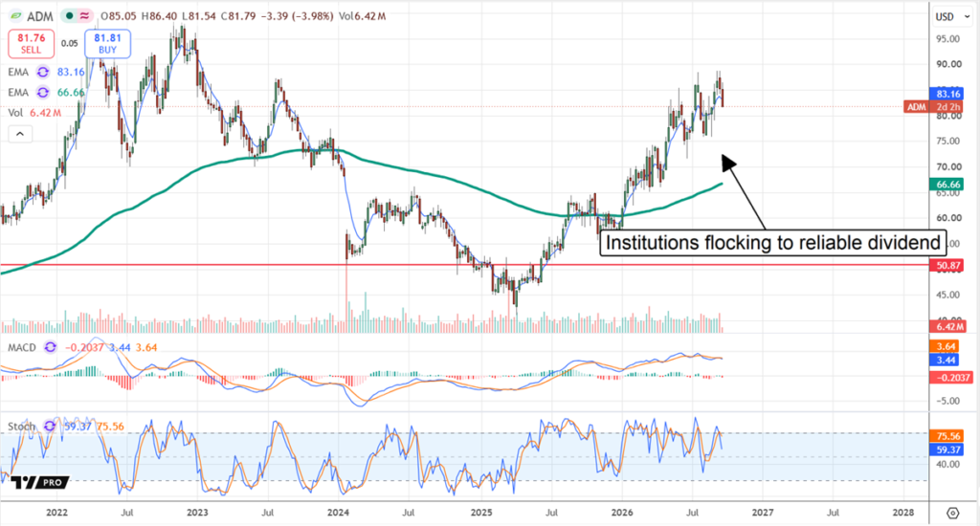The height and width of the screenshot is (526, 980).
Task: Click the green 66.66 price axis label
Action: pyautogui.click(x=948, y=185)
